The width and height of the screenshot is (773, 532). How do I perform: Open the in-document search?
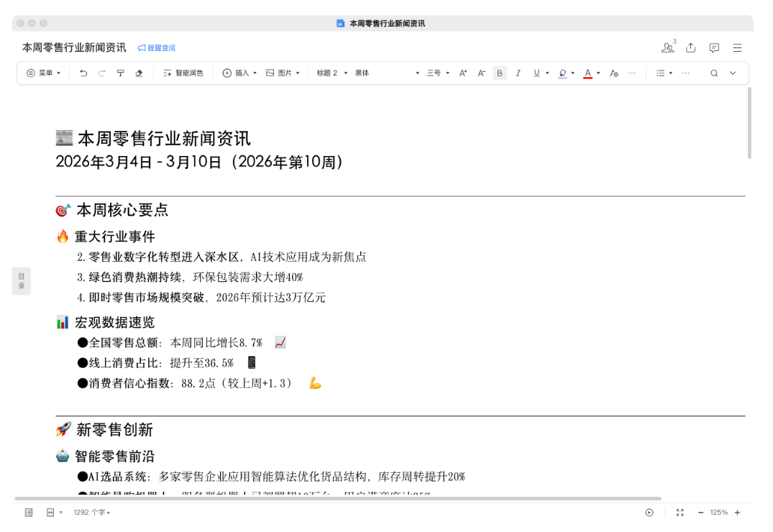[x=713, y=73]
